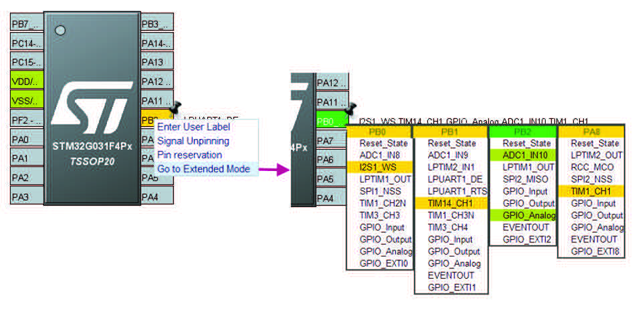The height and width of the screenshot is (318, 644).
Task: Pick LPTIM2_IN1 in the PB1 list
Action: click(x=451, y=167)
